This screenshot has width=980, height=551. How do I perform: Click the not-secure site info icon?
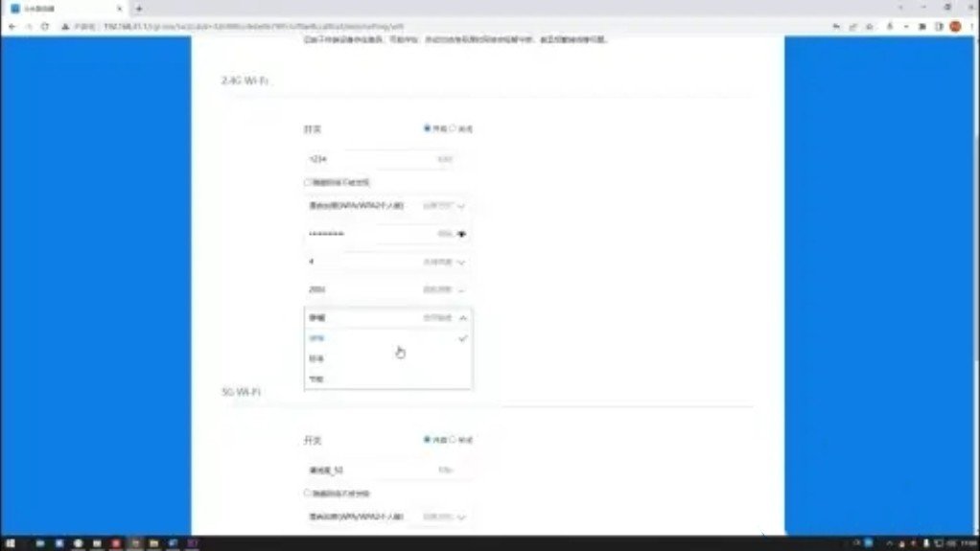pyautogui.click(x=65, y=27)
